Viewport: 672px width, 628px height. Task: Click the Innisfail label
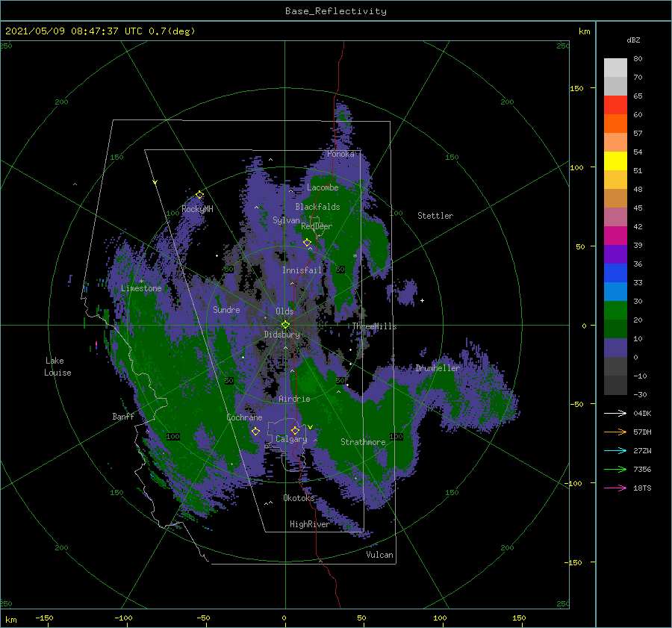(x=302, y=270)
